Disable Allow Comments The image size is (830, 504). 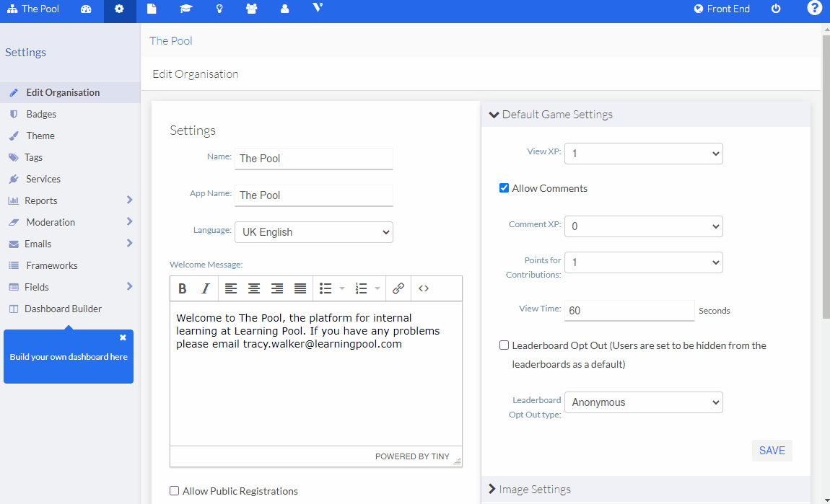pyautogui.click(x=504, y=187)
